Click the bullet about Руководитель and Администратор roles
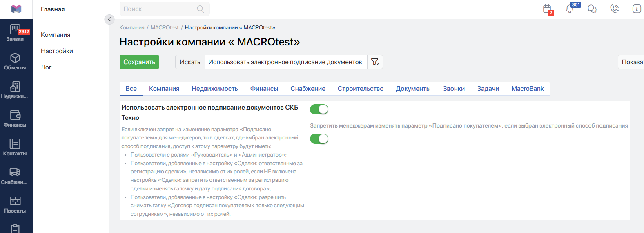 click(209, 155)
